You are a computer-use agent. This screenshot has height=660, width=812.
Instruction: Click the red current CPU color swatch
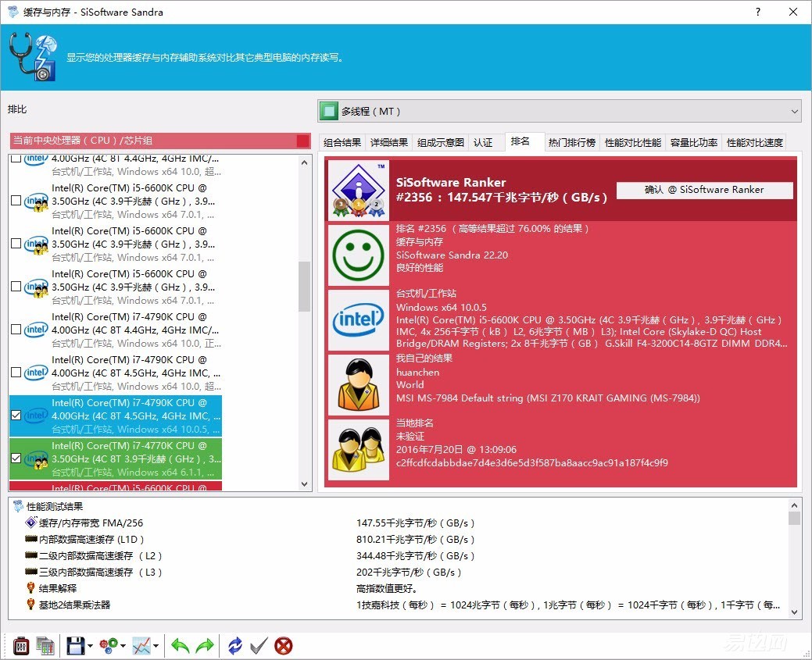coord(302,141)
